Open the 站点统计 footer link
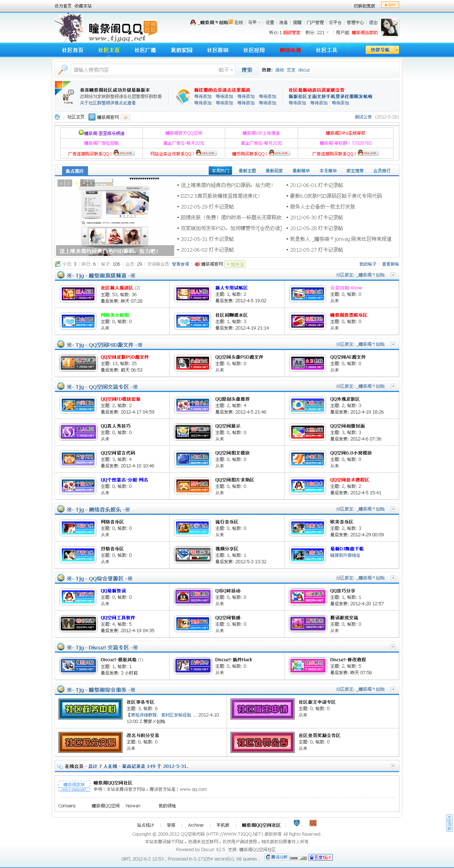454x868 pixels. pos(145,825)
